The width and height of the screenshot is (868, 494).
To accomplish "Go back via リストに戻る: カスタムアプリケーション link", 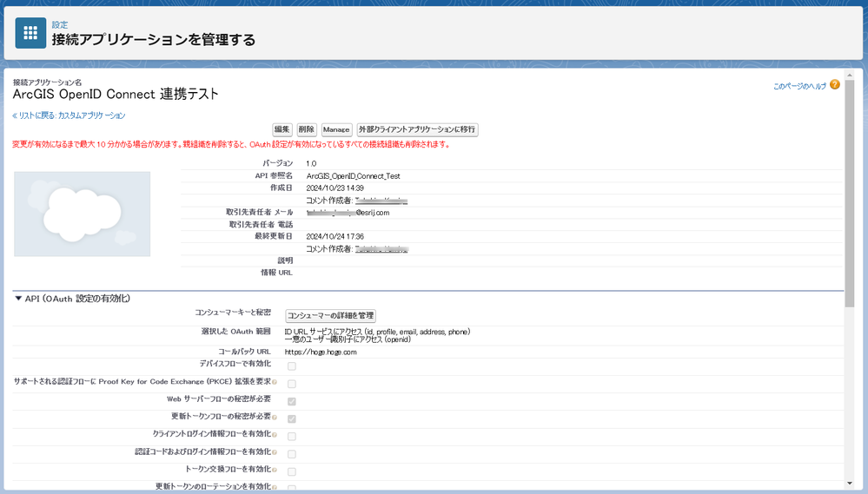I will point(70,115).
